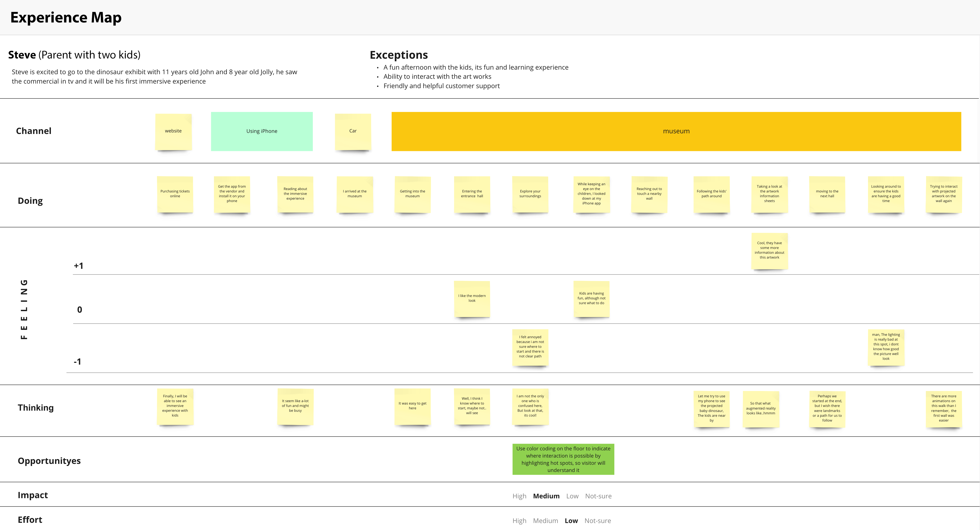Choose Medium in the Impact row
The width and height of the screenshot is (980, 530).
pos(546,496)
